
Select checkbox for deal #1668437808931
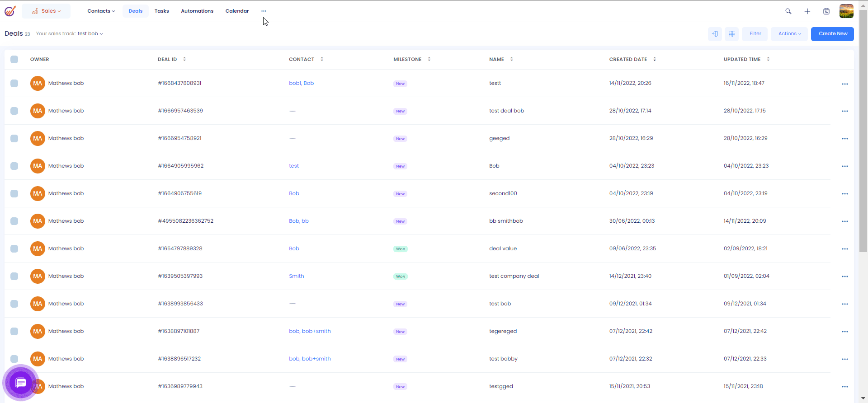pyautogui.click(x=14, y=83)
